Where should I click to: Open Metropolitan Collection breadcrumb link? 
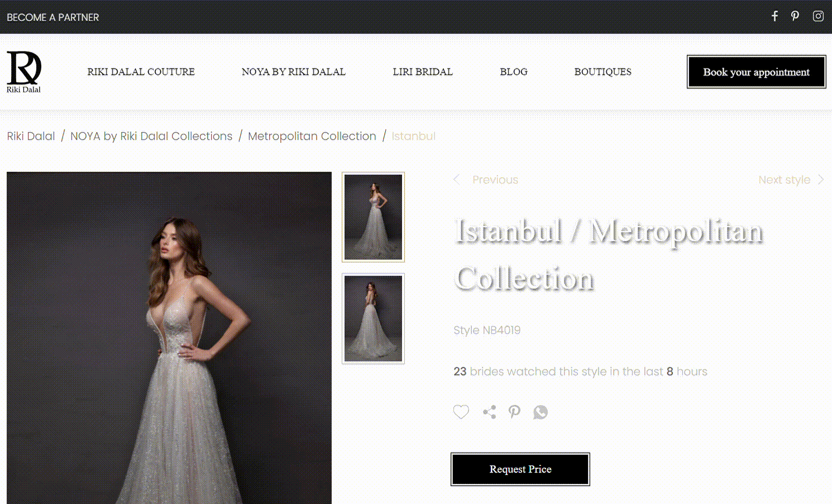(x=312, y=136)
